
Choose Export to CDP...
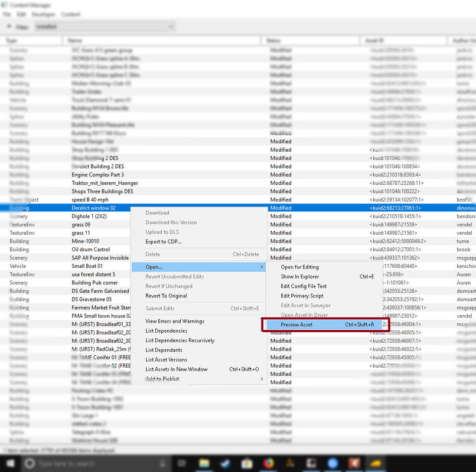point(198,242)
